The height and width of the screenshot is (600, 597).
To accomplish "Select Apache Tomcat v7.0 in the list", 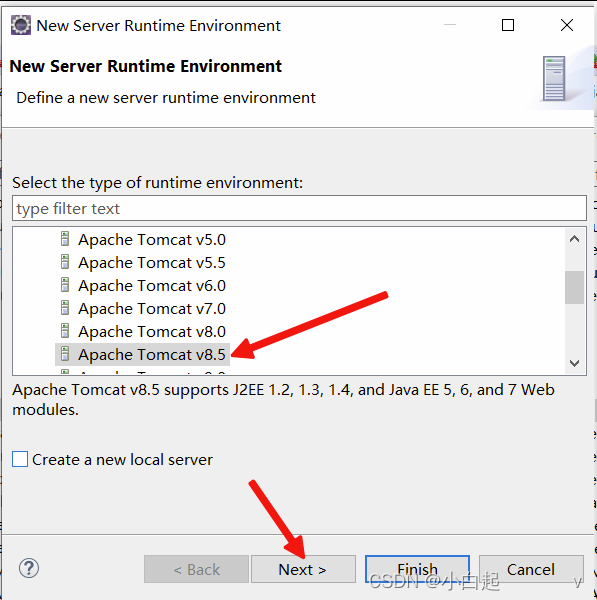I will tap(152, 308).
